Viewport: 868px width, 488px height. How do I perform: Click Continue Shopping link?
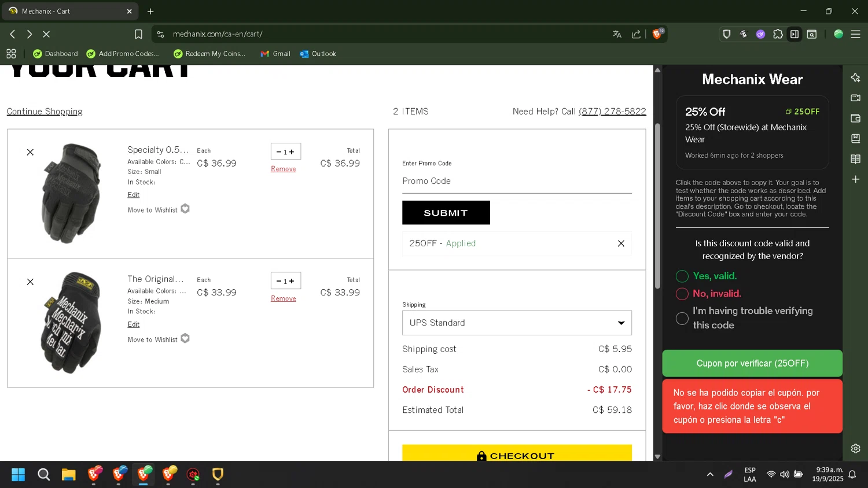click(x=45, y=112)
